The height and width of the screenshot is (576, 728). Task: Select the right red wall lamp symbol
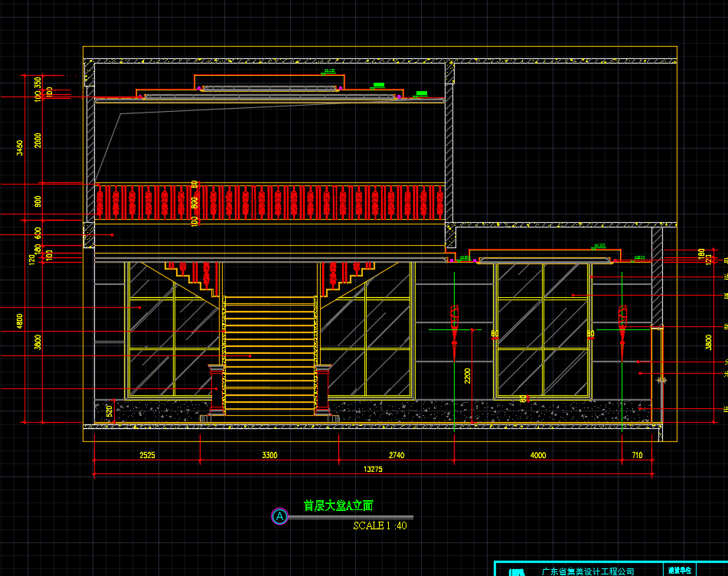pyautogui.click(x=622, y=320)
